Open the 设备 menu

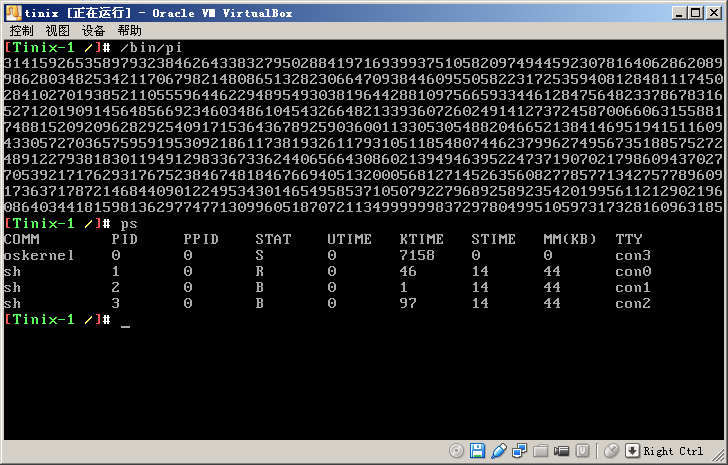(93, 31)
